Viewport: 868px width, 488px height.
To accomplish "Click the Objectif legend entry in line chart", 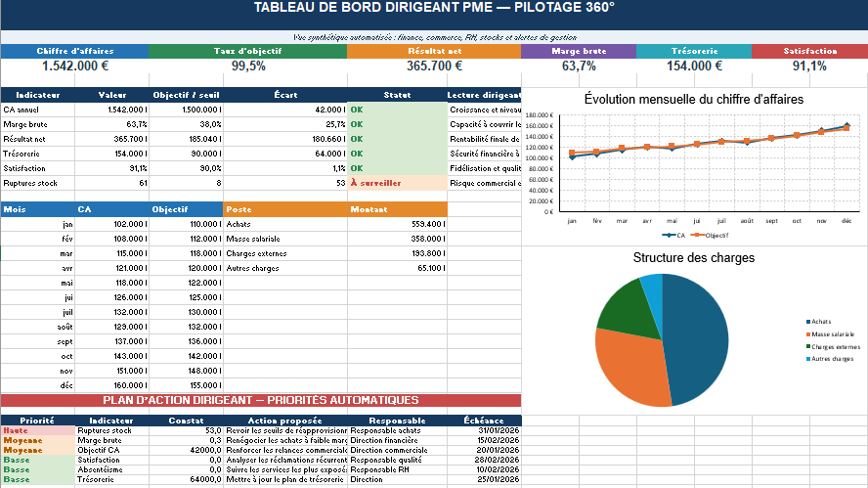I will coord(710,236).
